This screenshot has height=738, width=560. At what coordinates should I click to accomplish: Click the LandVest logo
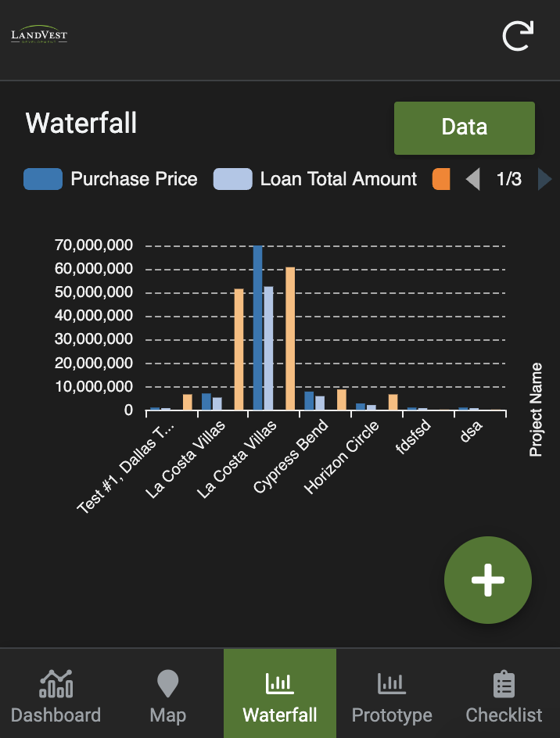(39, 35)
